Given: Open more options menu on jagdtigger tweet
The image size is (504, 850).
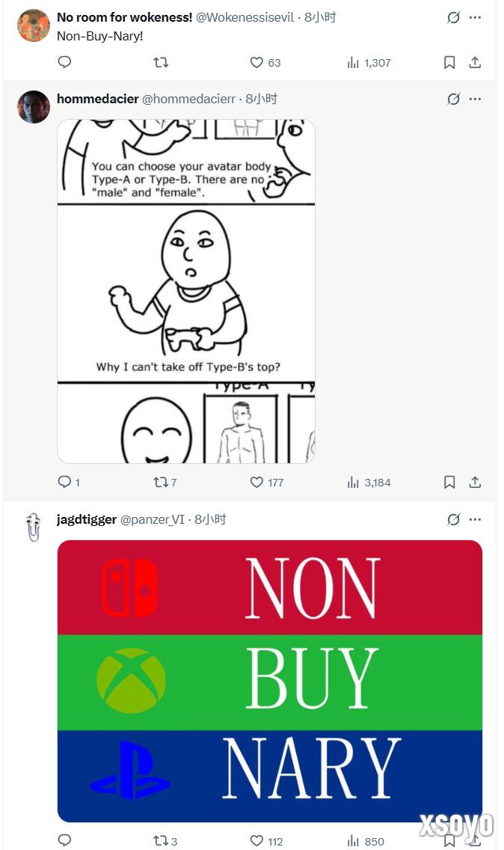Looking at the screenshot, I should pos(475,519).
